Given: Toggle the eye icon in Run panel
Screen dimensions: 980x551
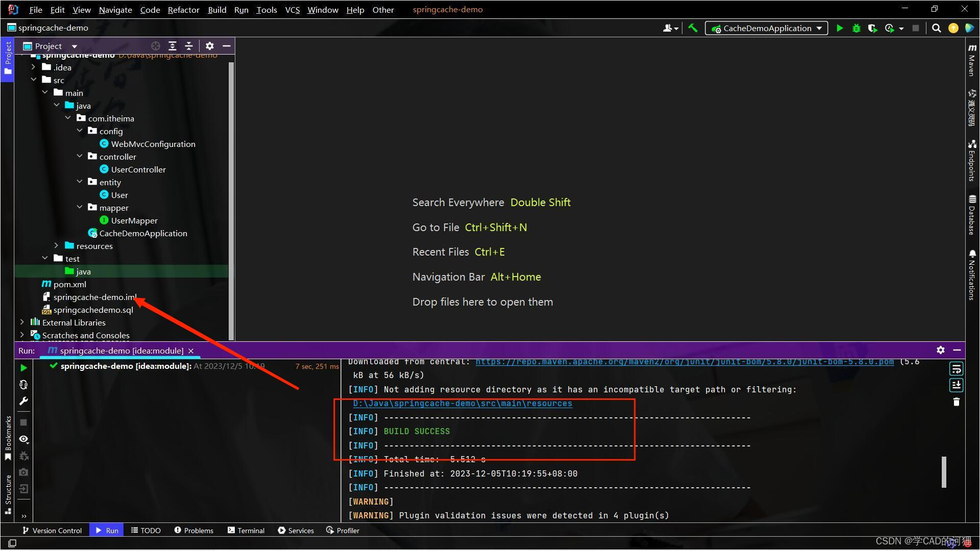Looking at the screenshot, I should pyautogui.click(x=23, y=439).
